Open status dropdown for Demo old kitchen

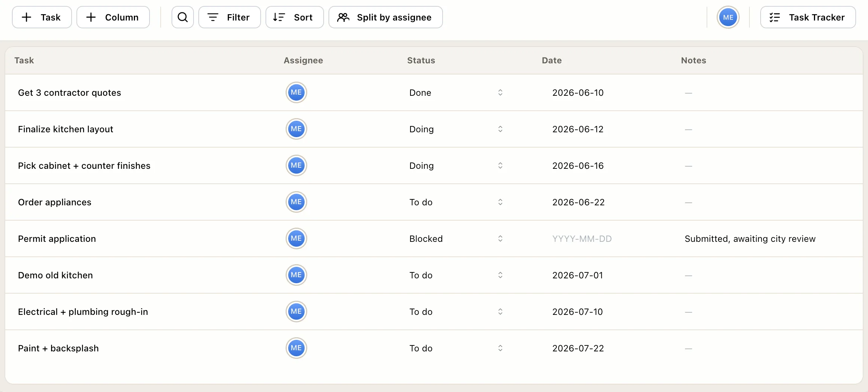coord(456,275)
